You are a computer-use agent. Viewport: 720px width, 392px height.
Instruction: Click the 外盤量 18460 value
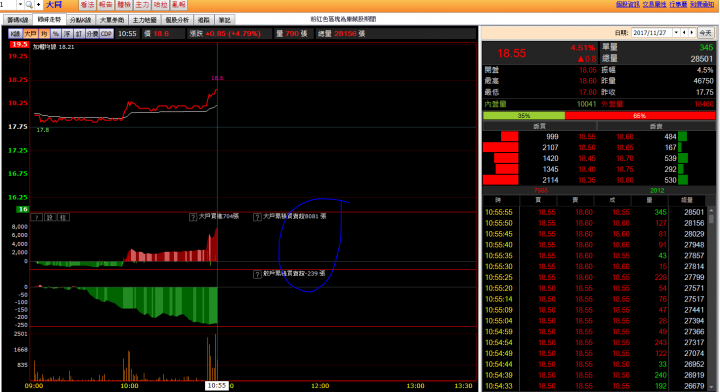pos(703,104)
